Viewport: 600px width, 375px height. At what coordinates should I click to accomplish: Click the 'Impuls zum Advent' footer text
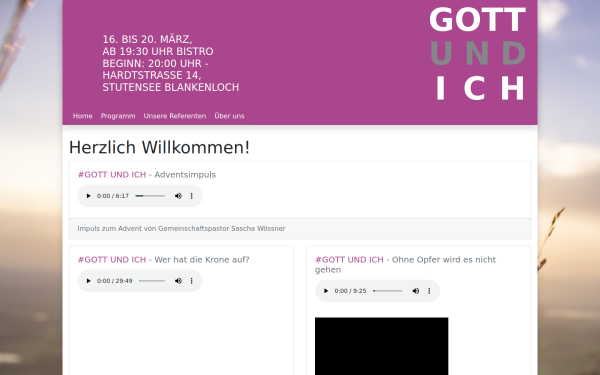click(181, 229)
